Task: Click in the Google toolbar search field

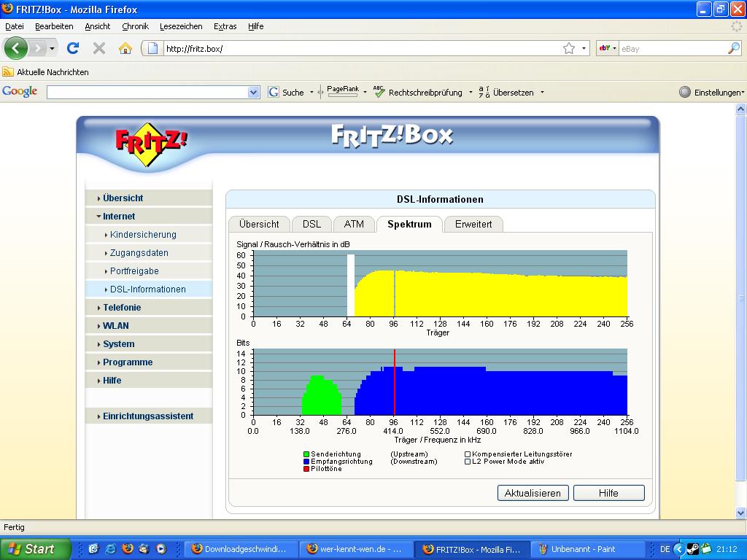Action: click(x=147, y=92)
